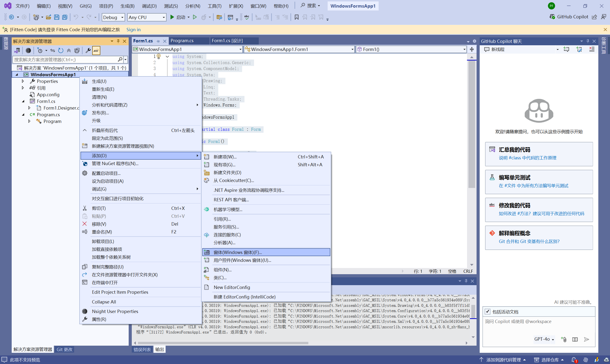Click the send arrow icon in Copilot chat
This screenshot has width=610, height=364.
[x=586, y=339]
